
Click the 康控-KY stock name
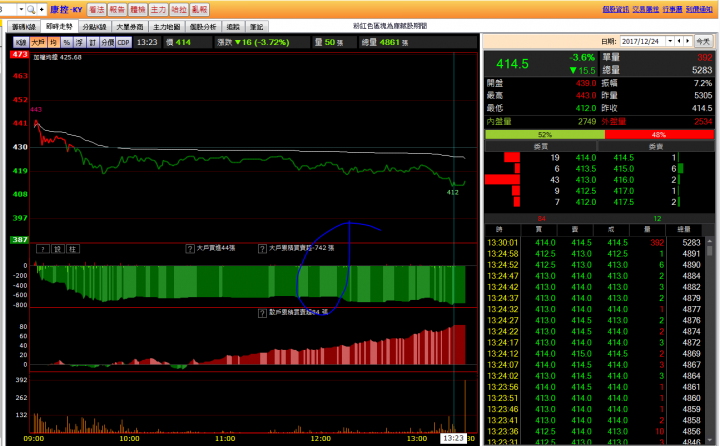pyautogui.click(x=66, y=10)
